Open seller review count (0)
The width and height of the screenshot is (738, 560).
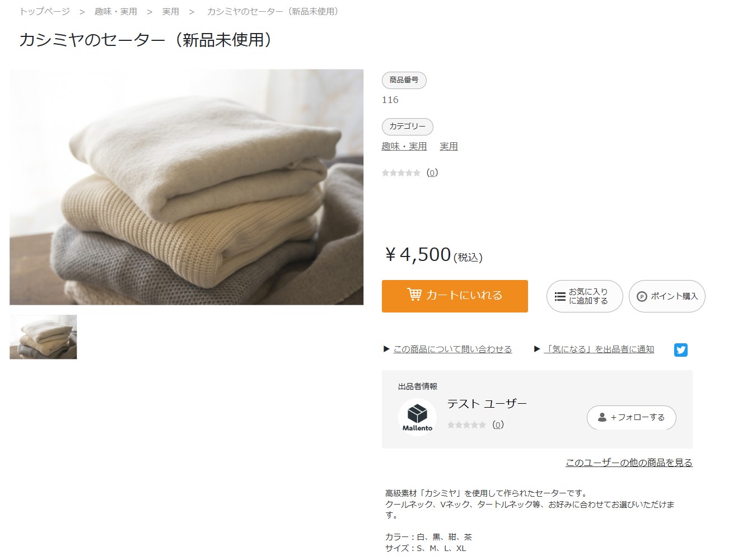click(498, 424)
